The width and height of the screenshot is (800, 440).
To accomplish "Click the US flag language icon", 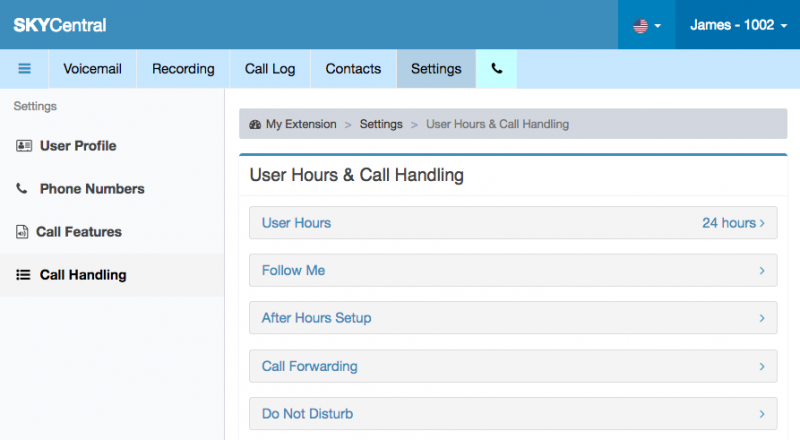I will point(640,26).
